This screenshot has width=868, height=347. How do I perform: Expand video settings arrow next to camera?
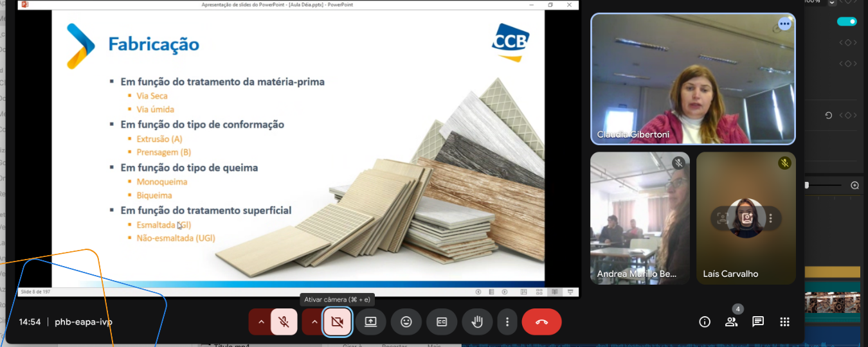pyautogui.click(x=314, y=322)
